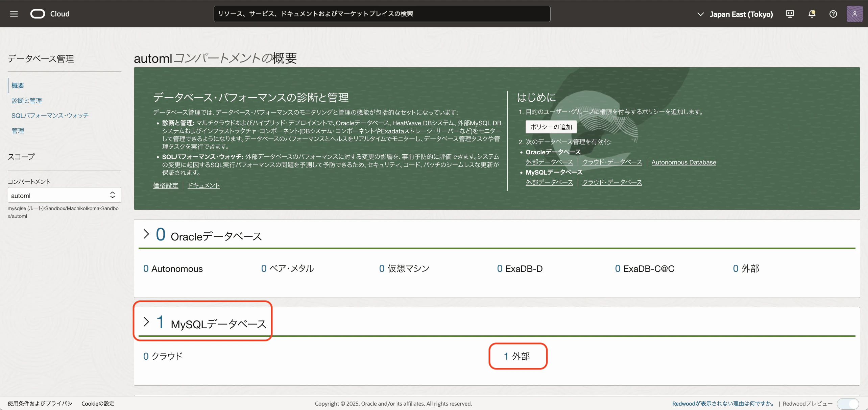Open the ドキュメント link
The width and height of the screenshot is (868, 410).
pos(204,185)
